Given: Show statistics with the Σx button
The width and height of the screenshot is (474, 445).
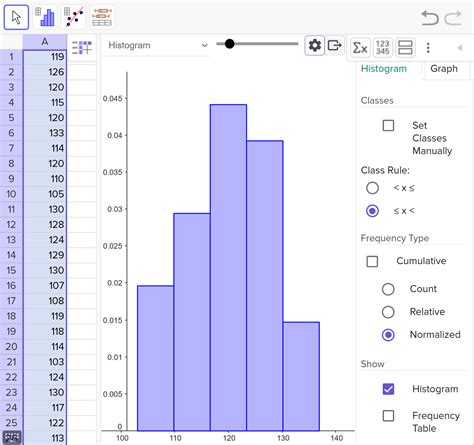Looking at the screenshot, I should coord(360,48).
